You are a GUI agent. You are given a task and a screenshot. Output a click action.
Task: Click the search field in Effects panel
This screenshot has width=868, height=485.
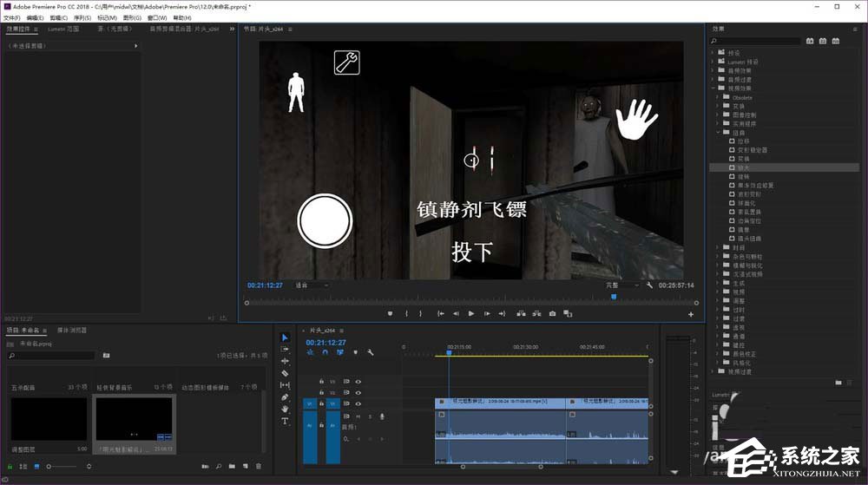[753, 40]
